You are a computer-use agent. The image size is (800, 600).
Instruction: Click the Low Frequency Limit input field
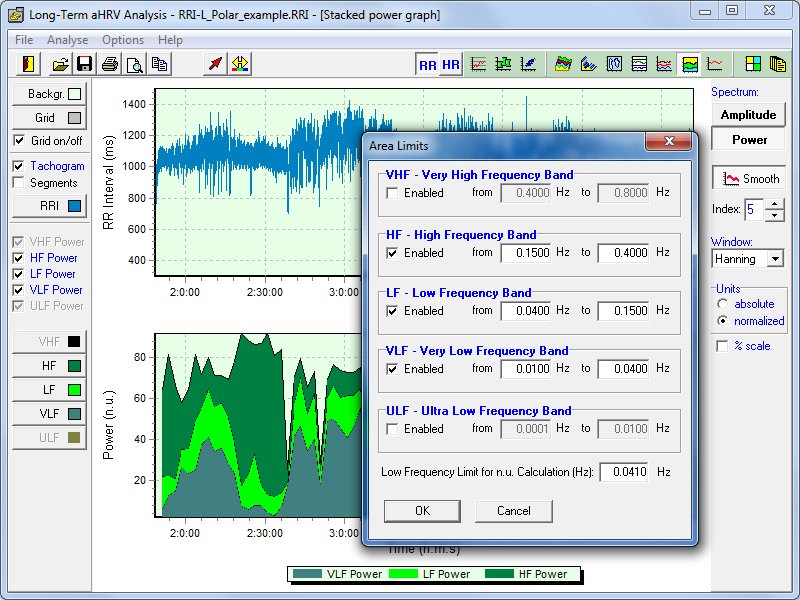click(x=623, y=472)
